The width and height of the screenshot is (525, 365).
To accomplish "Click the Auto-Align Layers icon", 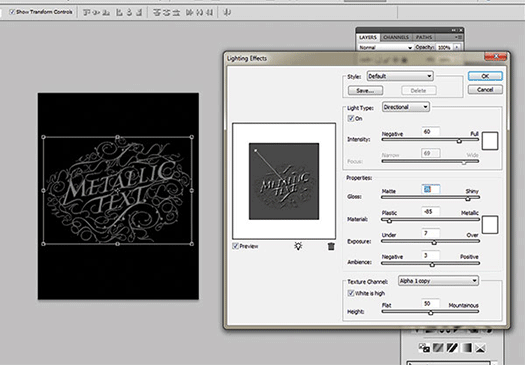I will (x=227, y=12).
